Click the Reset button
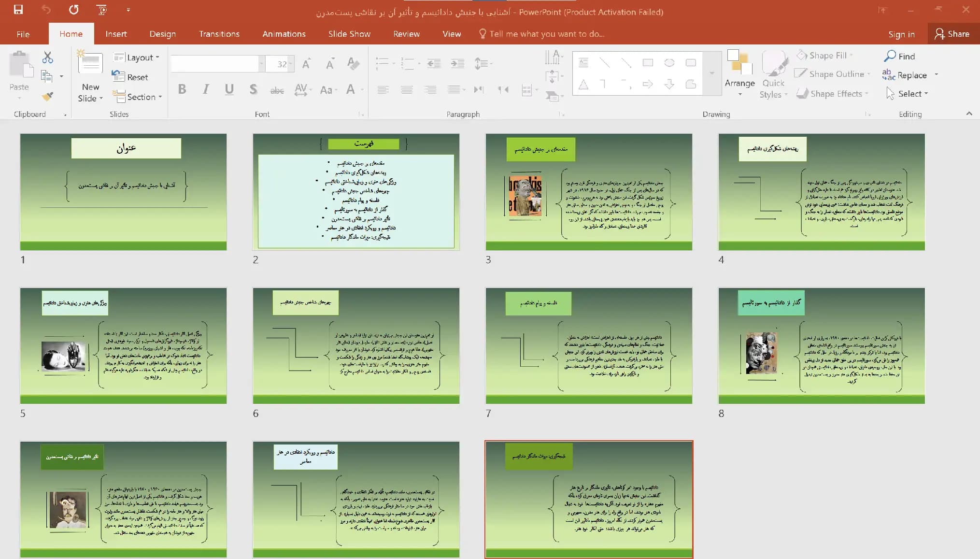 tap(130, 77)
